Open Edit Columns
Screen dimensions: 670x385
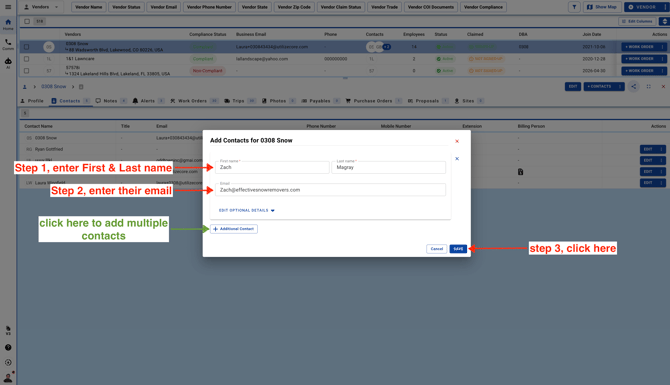click(x=637, y=21)
